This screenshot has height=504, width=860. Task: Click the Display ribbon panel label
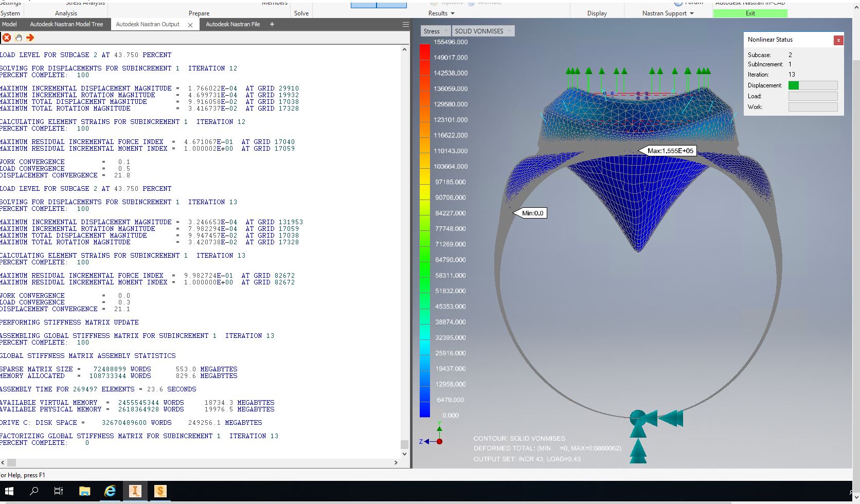click(597, 13)
